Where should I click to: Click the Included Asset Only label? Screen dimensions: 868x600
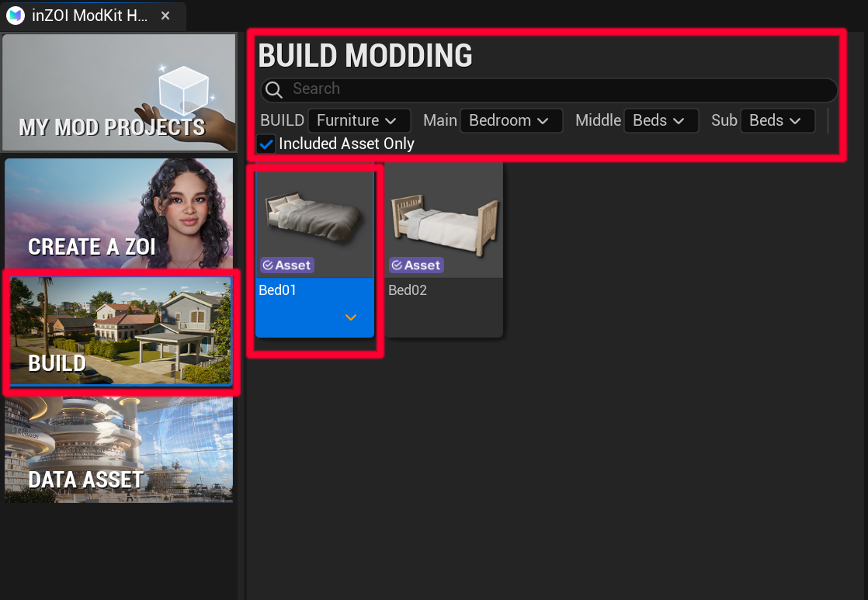[x=346, y=144]
